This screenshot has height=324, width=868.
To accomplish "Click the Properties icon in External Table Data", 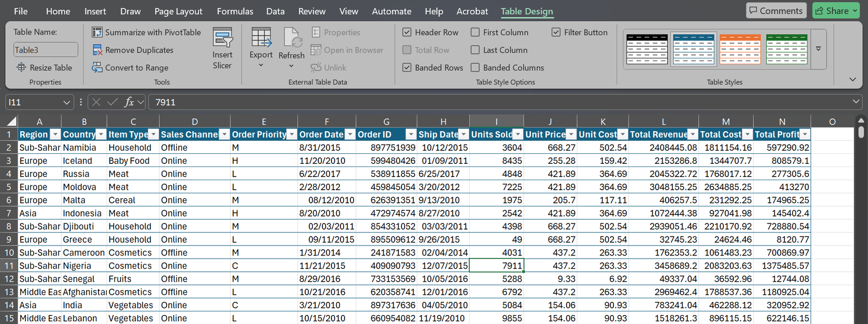I will coord(316,32).
